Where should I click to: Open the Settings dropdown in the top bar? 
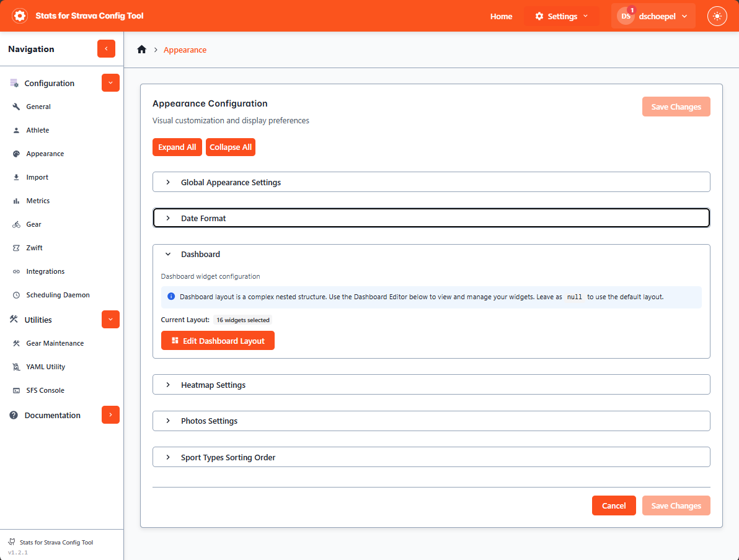click(560, 16)
